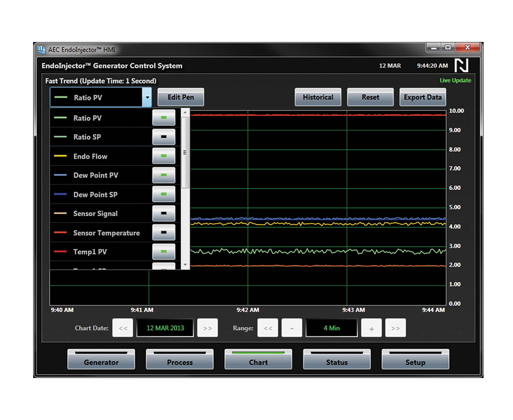Toggle the Sensor Temperature pen visibility
This screenshot has width=513, height=420.
164,233
